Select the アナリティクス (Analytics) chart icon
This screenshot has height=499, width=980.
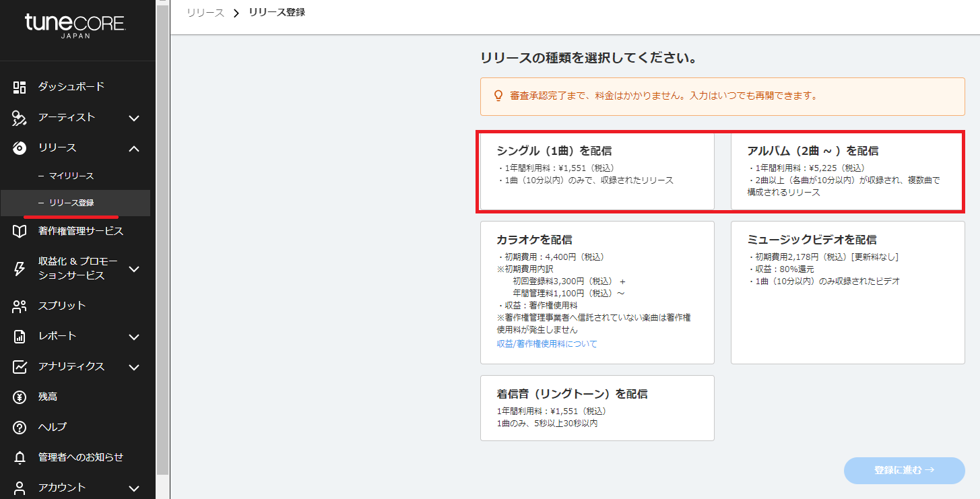(18, 366)
